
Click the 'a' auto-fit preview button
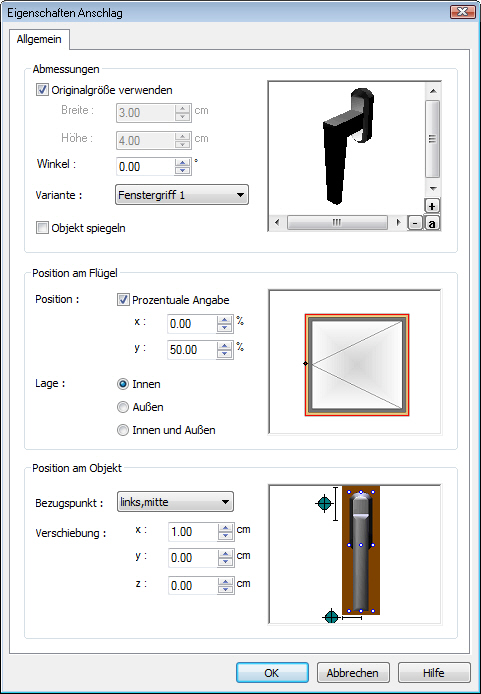(432, 223)
